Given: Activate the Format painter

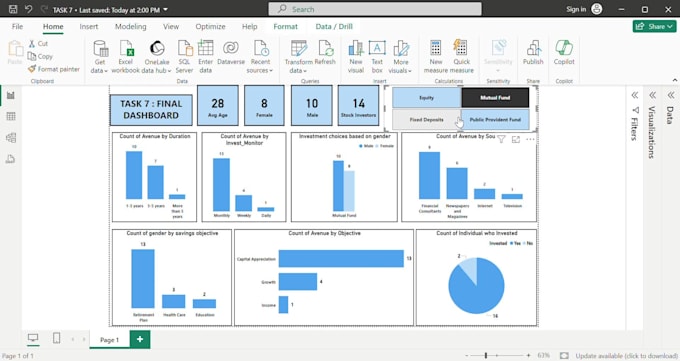Looking at the screenshot, I should [54, 69].
